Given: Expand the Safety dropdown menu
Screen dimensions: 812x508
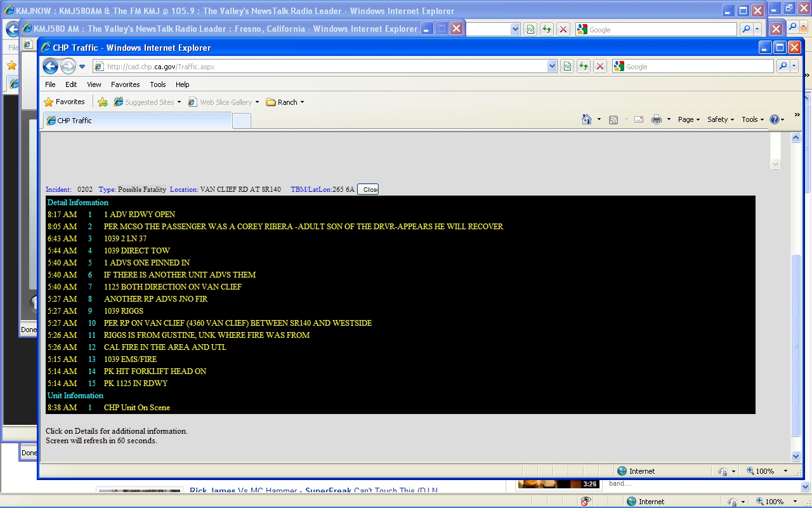Looking at the screenshot, I should [720, 119].
